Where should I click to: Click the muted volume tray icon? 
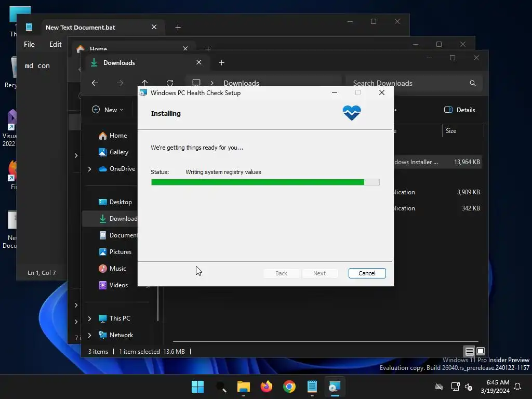click(x=469, y=387)
